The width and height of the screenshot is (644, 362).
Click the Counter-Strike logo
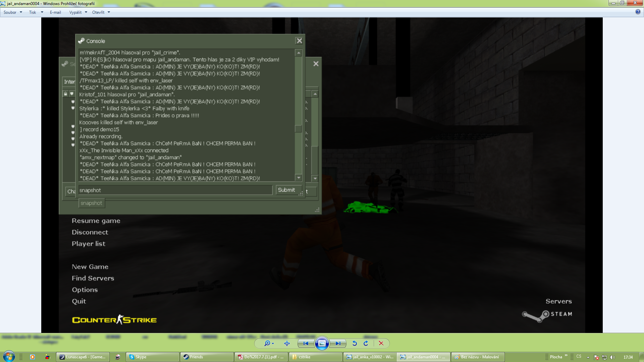114,319
